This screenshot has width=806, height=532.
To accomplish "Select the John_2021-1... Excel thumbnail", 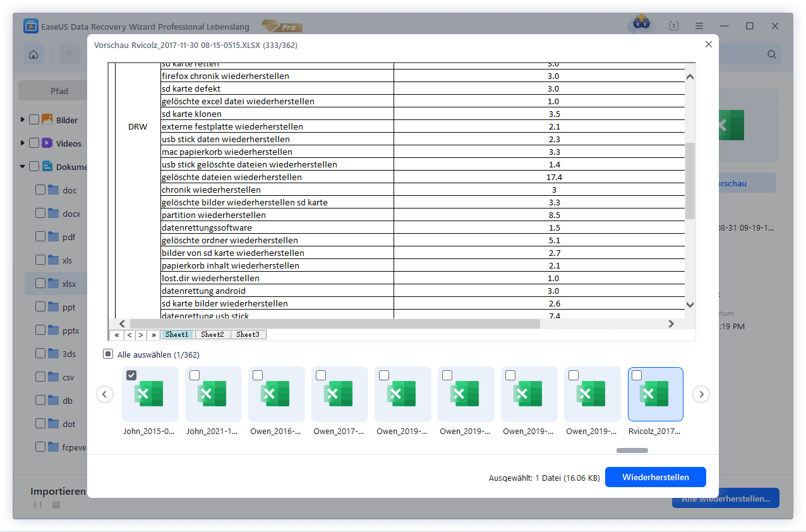I will (x=214, y=394).
